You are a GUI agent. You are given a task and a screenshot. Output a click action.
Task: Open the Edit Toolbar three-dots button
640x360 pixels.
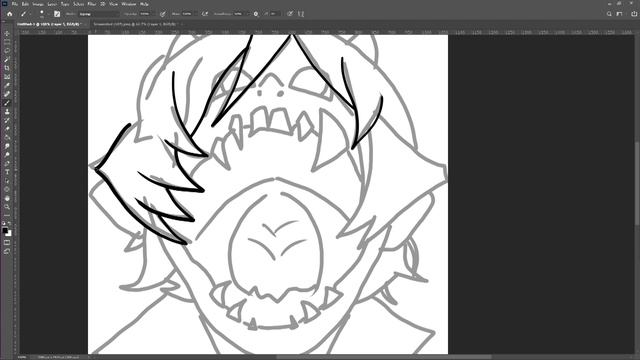pos(7,215)
